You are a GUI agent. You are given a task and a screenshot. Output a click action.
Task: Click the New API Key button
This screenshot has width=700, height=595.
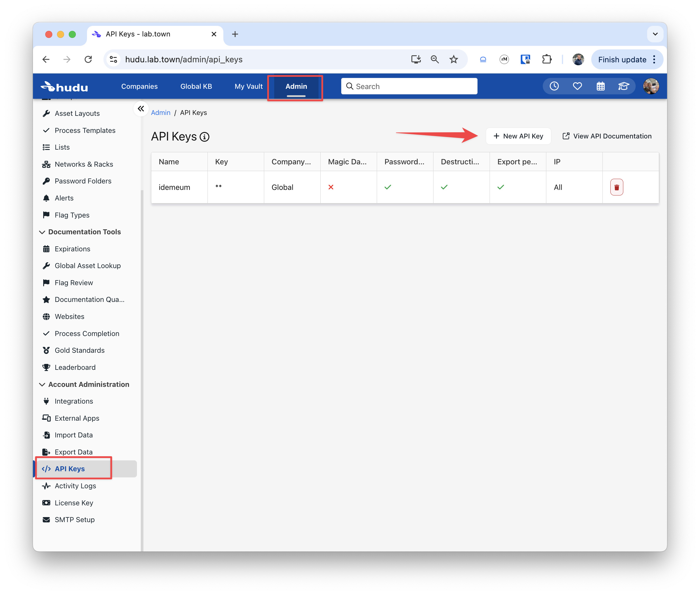pyautogui.click(x=518, y=136)
